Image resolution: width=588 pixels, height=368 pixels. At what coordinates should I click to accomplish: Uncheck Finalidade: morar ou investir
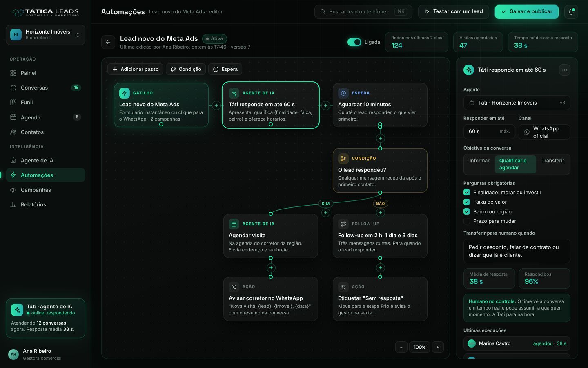(x=467, y=192)
